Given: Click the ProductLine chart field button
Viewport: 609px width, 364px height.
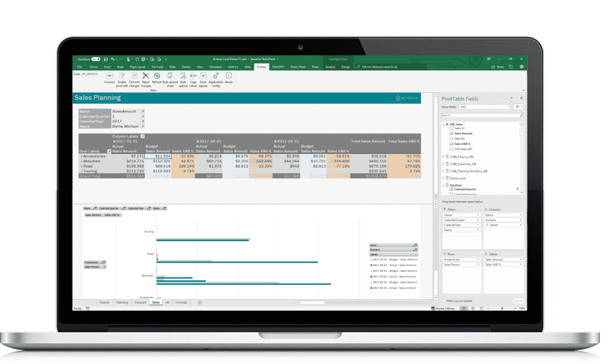Looking at the screenshot, I should pyautogui.click(x=95, y=262).
